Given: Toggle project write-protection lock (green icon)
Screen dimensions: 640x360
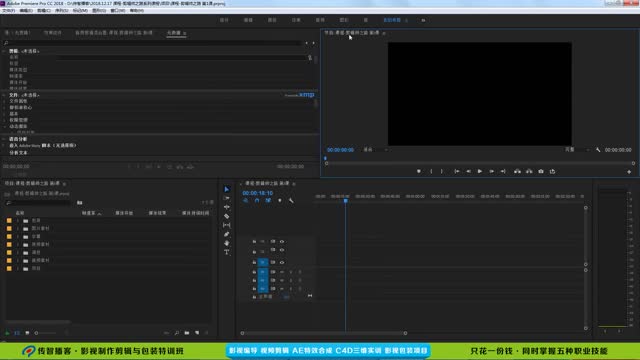Looking at the screenshot, I should [7, 333].
